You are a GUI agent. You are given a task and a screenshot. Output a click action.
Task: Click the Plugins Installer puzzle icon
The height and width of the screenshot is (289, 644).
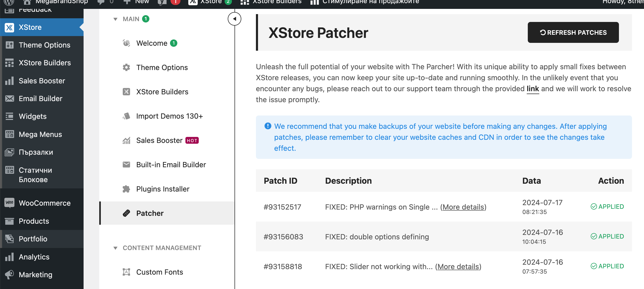(126, 189)
